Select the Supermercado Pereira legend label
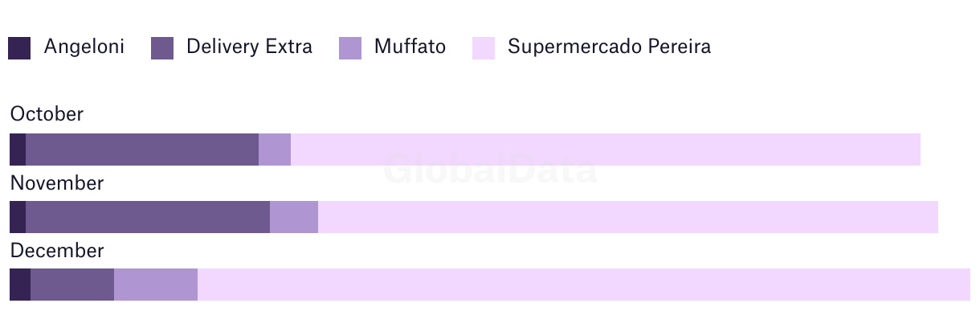The image size is (980, 336). (609, 47)
